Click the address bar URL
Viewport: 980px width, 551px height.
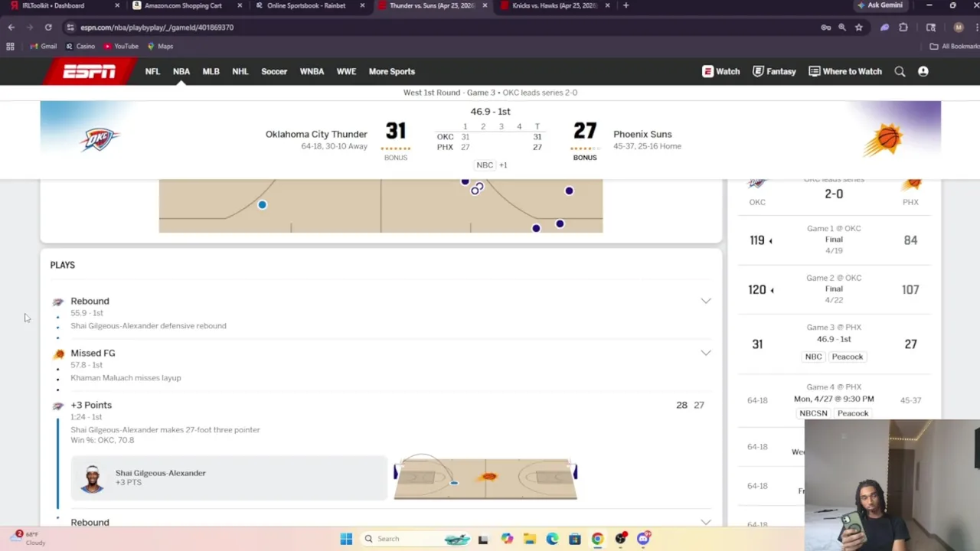[x=157, y=27]
